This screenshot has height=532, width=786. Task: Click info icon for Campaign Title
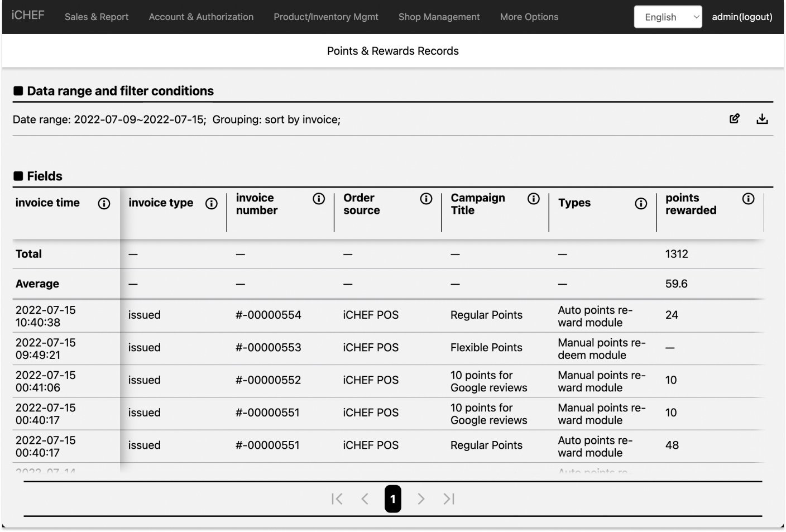pyautogui.click(x=534, y=199)
